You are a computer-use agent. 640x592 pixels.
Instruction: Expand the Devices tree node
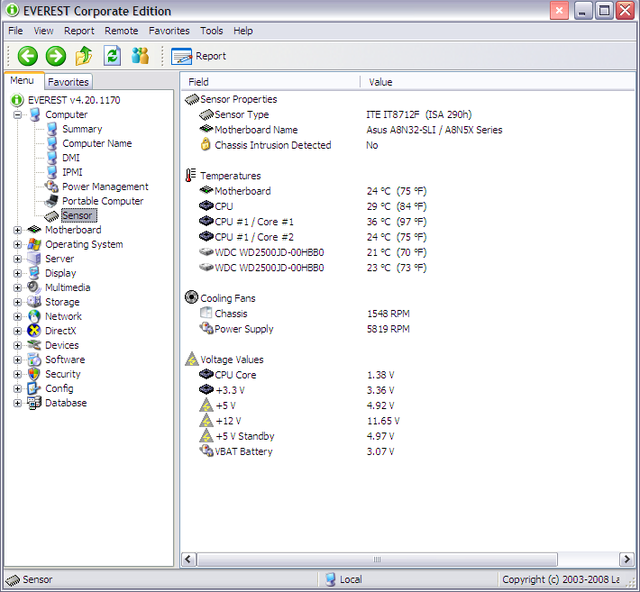tap(18, 345)
